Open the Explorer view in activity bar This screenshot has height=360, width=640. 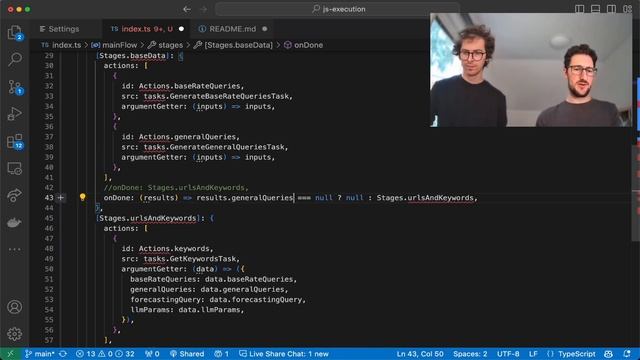click(14, 33)
